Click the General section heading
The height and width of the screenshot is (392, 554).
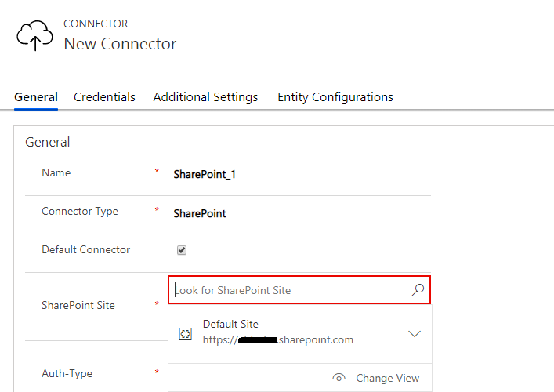pos(47,142)
